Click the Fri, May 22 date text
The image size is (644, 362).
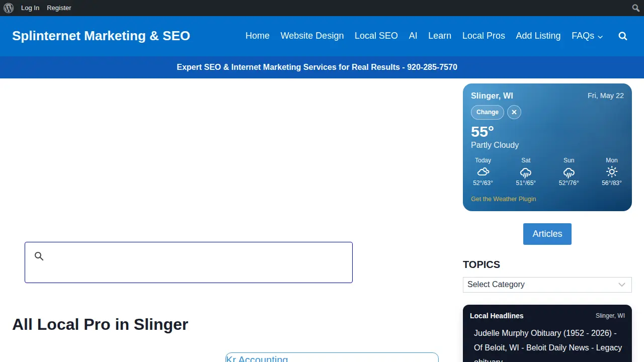coord(606,96)
